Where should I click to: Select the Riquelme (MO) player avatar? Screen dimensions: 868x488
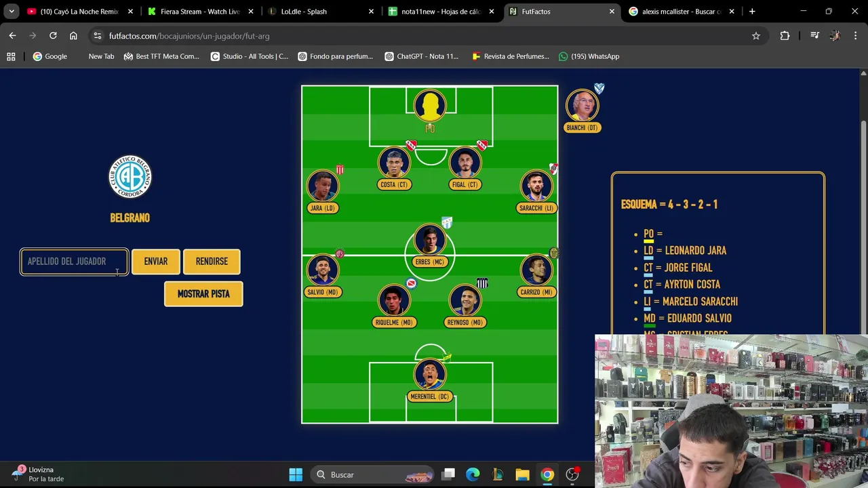pyautogui.click(x=394, y=301)
